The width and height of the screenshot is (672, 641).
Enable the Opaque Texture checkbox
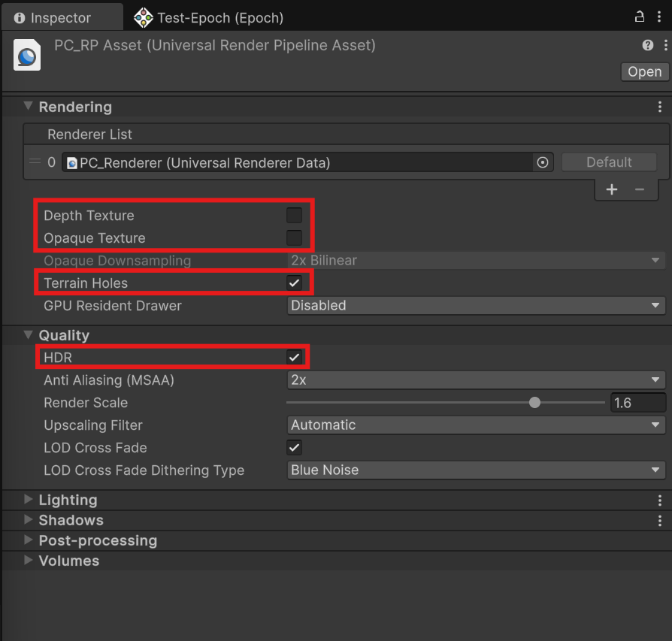[x=294, y=237]
